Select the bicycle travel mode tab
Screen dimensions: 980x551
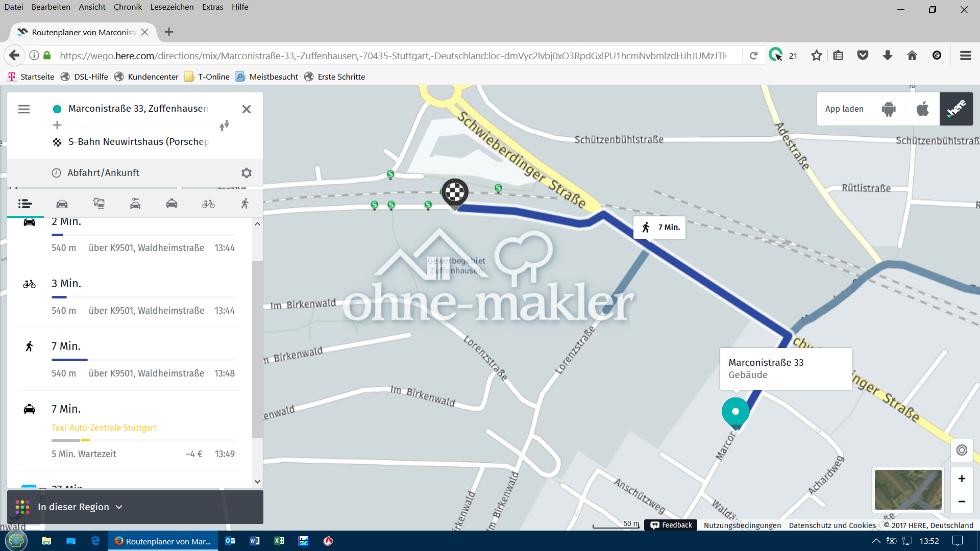coord(208,204)
